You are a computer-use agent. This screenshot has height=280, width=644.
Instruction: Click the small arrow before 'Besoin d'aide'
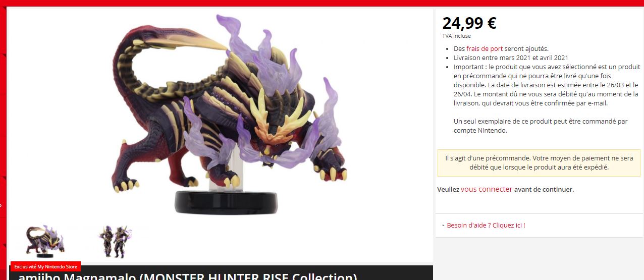click(x=443, y=226)
